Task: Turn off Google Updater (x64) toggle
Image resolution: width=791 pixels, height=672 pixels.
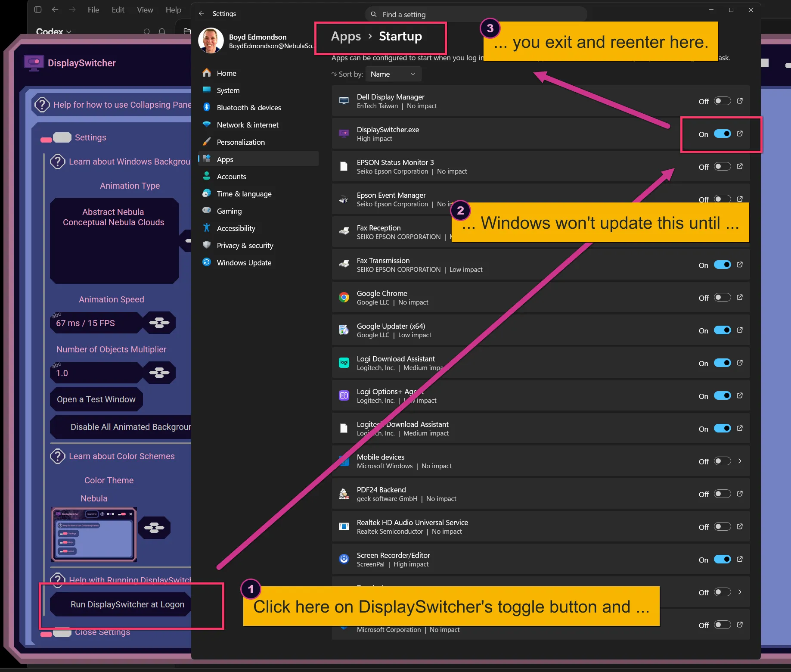Action: tap(723, 330)
